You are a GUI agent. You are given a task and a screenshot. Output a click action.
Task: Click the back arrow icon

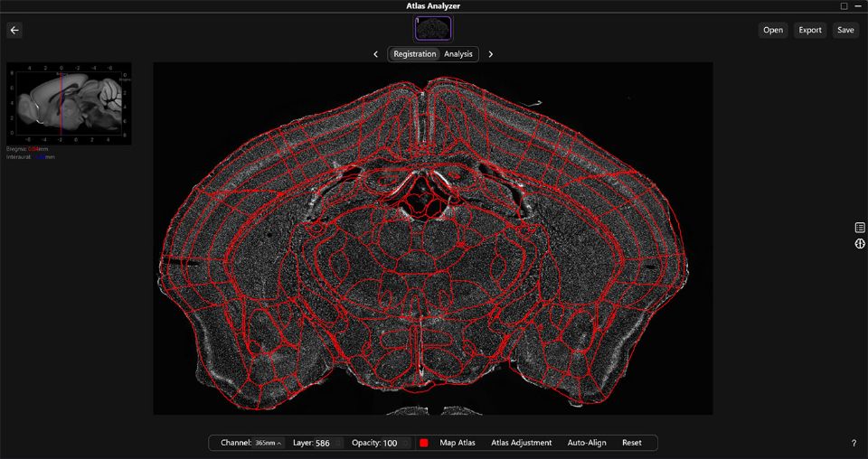14,30
